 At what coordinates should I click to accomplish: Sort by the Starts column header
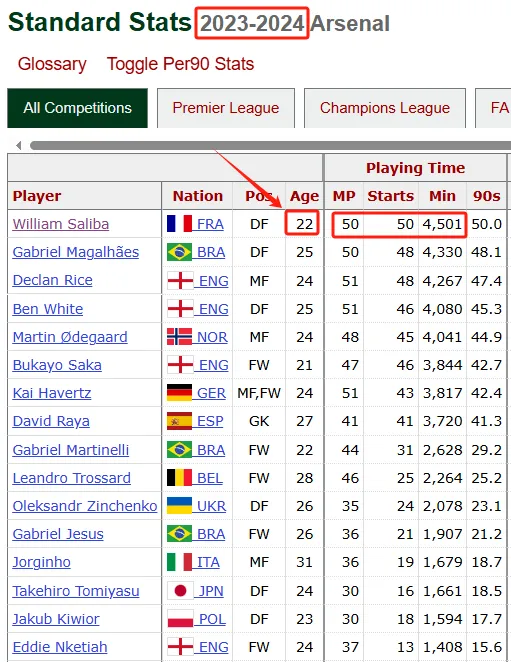(x=390, y=196)
